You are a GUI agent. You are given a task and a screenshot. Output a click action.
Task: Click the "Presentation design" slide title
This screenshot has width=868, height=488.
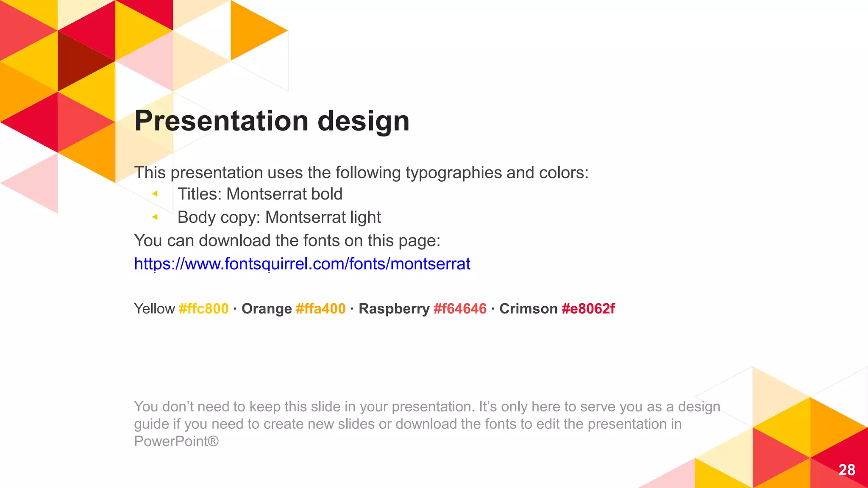pyautogui.click(x=272, y=121)
